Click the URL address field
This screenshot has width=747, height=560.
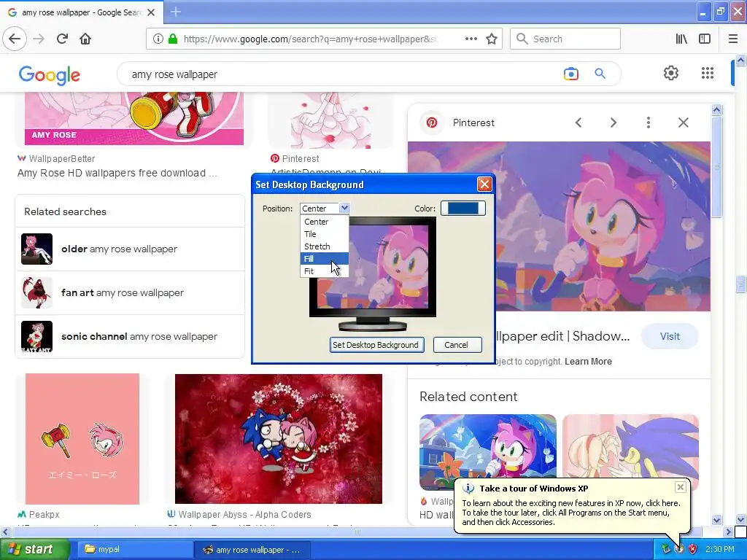point(309,39)
